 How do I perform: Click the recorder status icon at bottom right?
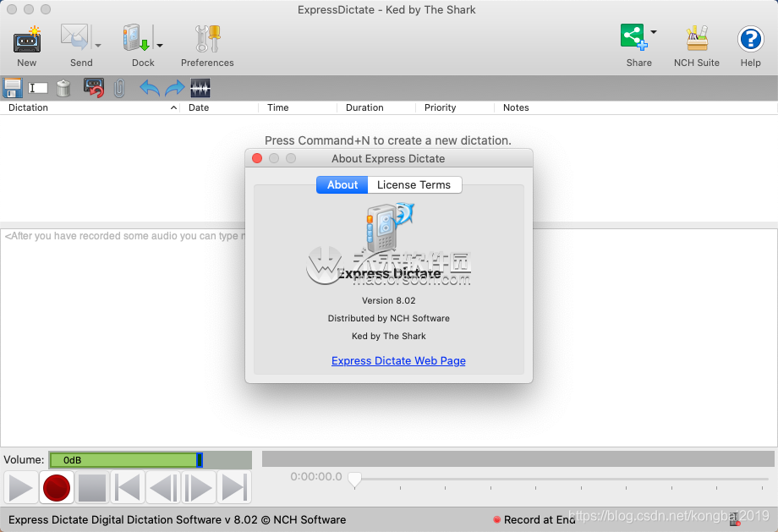click(735, 519)
